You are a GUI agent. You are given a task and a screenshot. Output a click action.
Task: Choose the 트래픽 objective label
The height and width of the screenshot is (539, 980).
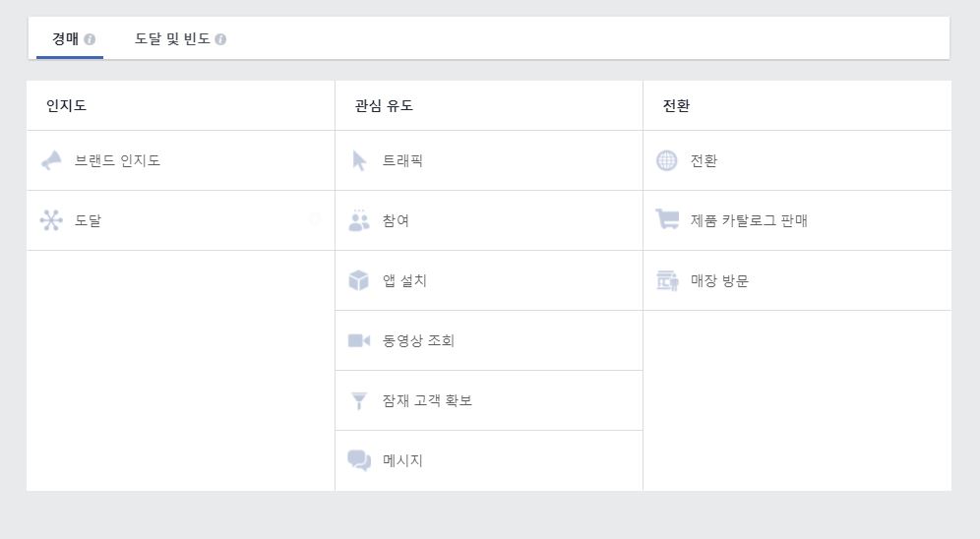402,160
